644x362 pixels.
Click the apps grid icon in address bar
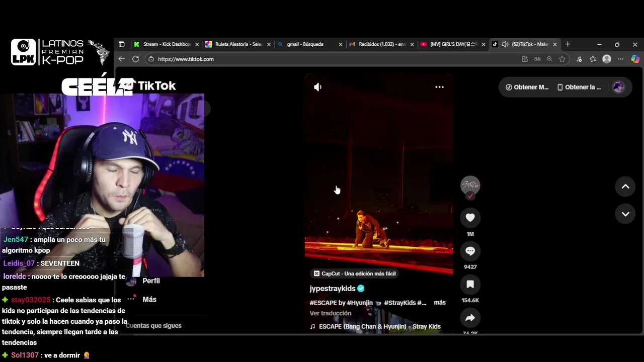(x=525, y=59)
